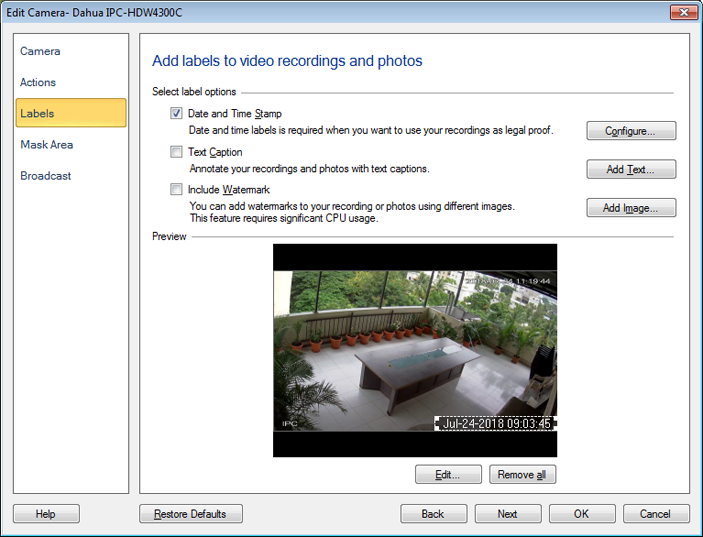This screenshot has height=537, width=703.
Task: Confirm the settings with OK
Action: [x=581, y=514]
